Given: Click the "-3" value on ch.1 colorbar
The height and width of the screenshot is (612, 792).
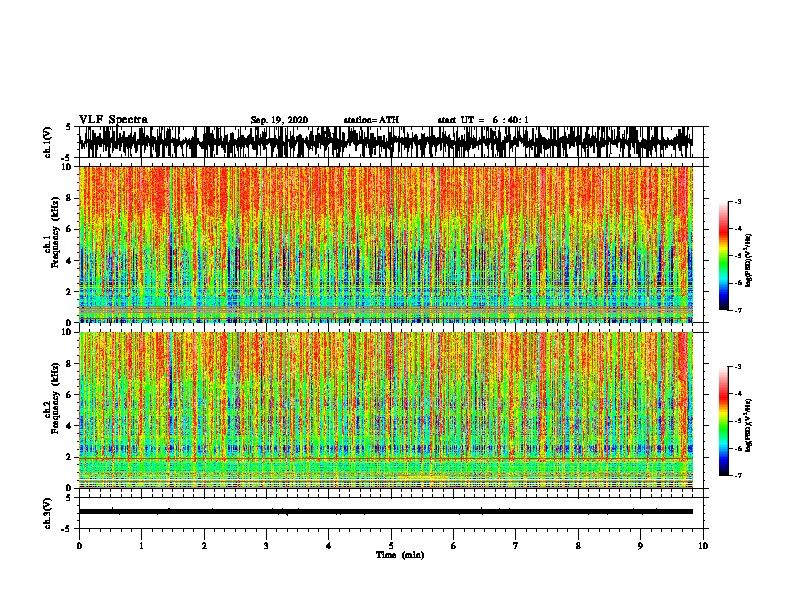Looking at the screenshot, I should [738, 201].
